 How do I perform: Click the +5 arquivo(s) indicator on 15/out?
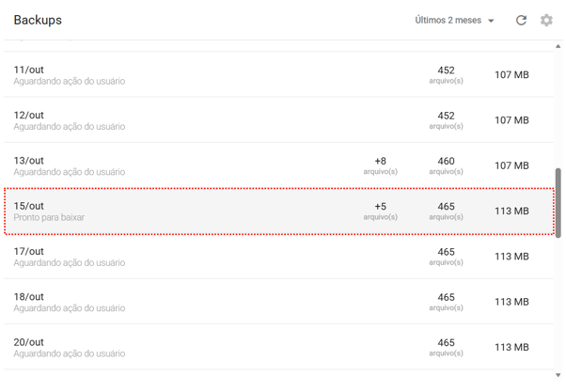381,211
